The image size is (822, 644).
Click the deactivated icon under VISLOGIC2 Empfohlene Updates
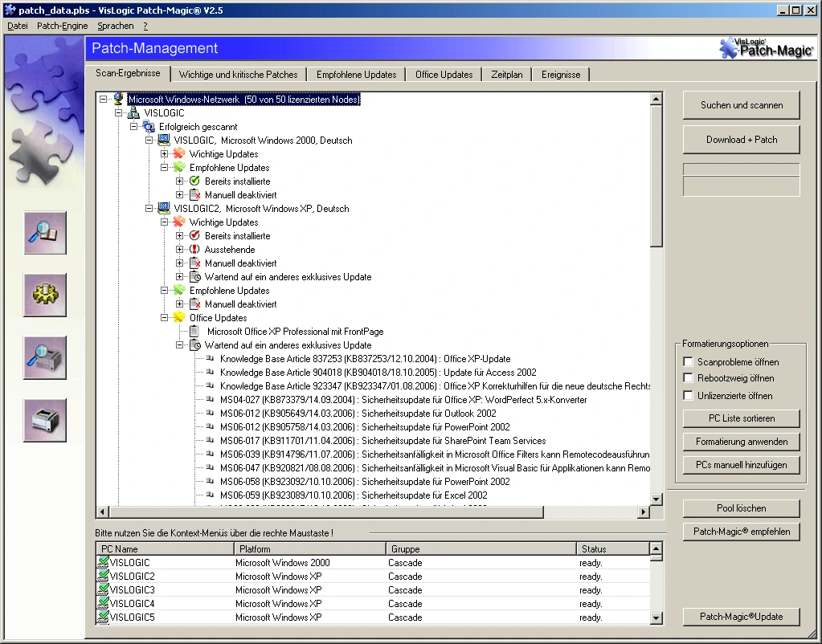coord(194,304)
